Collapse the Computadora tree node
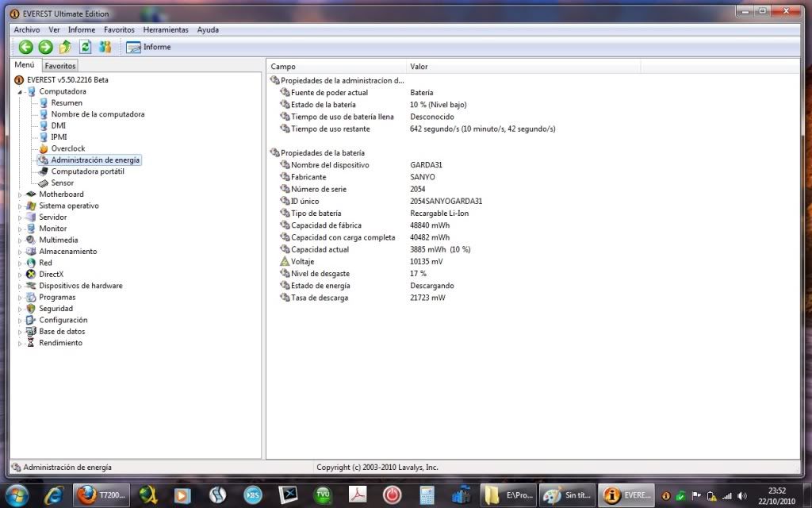812x508 pixels. click(x=20, y=92)
